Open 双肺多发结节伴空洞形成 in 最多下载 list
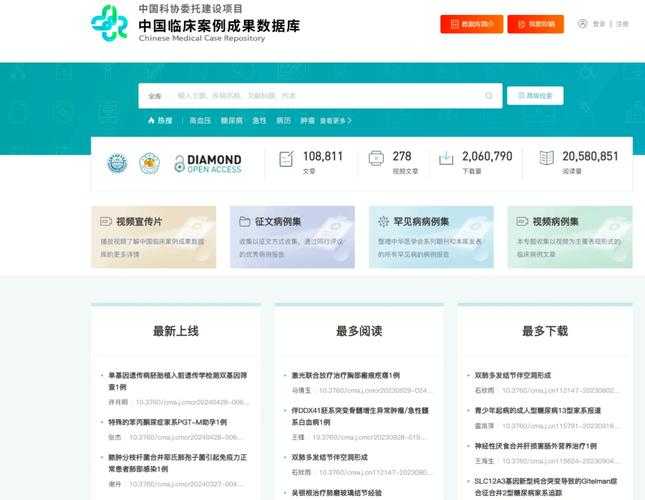 pyautogui.click(x=513, y=375)
